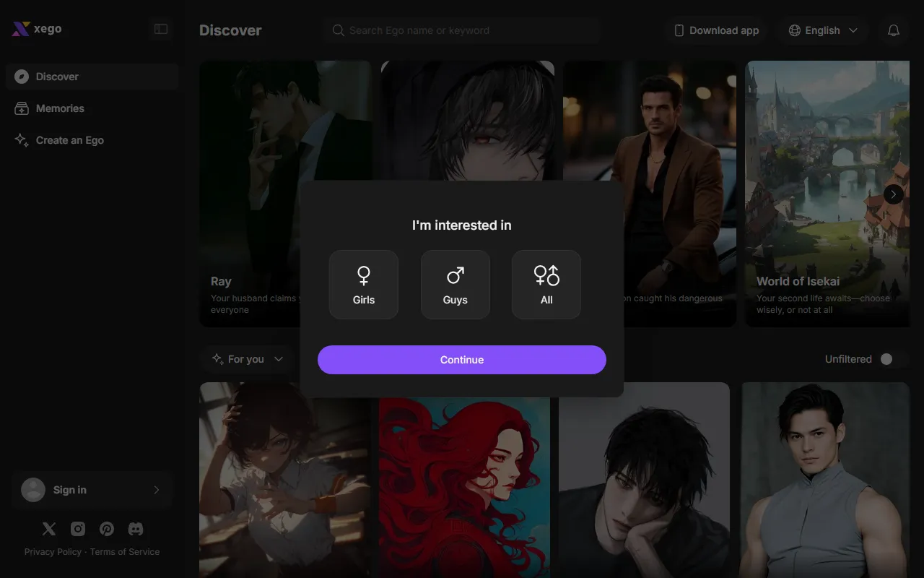
Task: Open the Instagram icon link
Action: click(78, 529)
